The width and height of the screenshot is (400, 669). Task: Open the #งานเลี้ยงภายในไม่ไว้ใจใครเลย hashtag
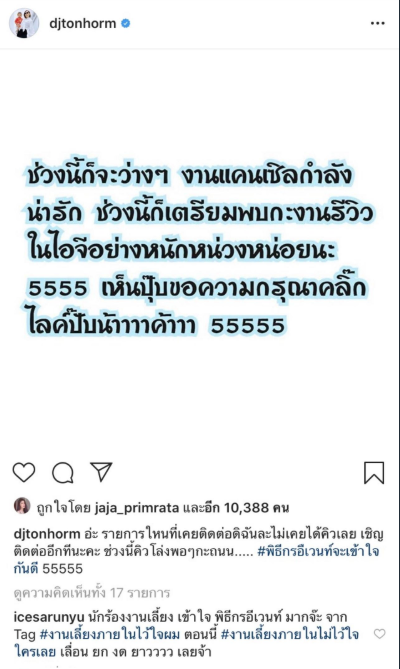click(186, 643)
